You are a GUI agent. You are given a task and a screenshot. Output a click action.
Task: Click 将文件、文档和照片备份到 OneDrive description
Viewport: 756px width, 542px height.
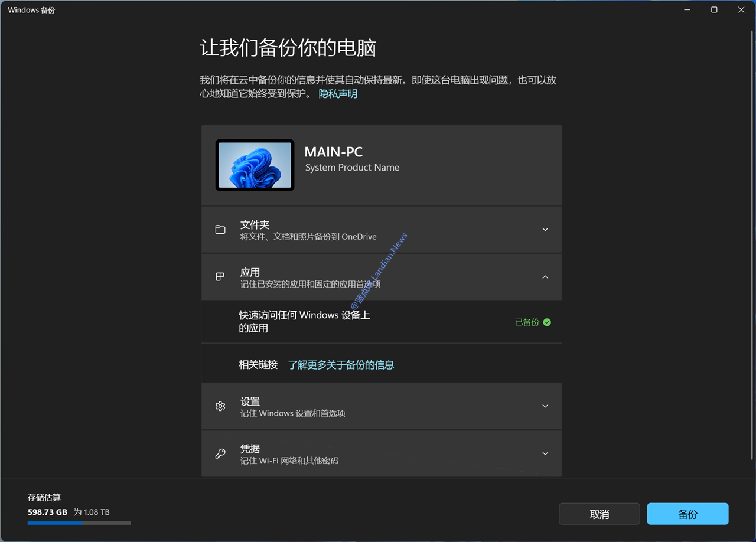coord(308,237)
